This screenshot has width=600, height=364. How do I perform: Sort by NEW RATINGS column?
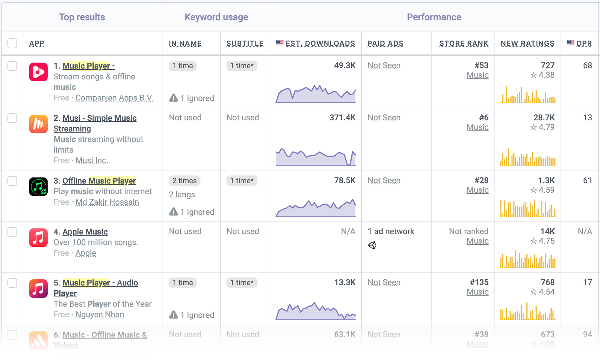point(527,44)
